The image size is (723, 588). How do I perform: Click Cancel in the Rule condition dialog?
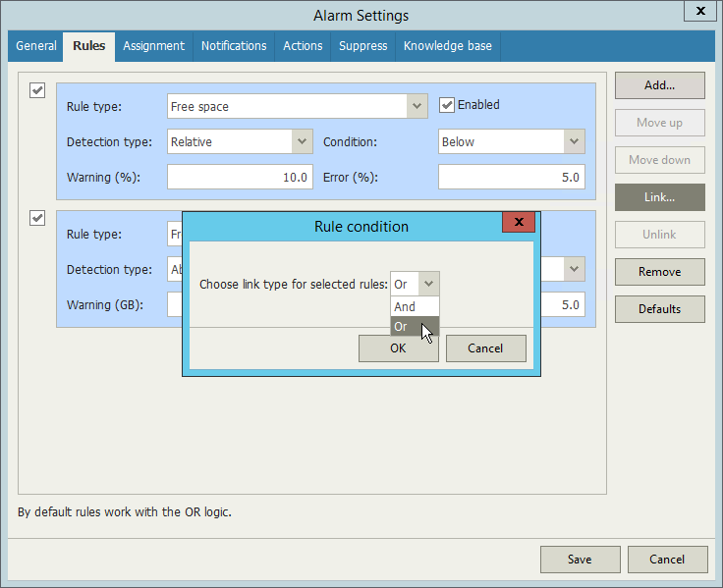485,348
